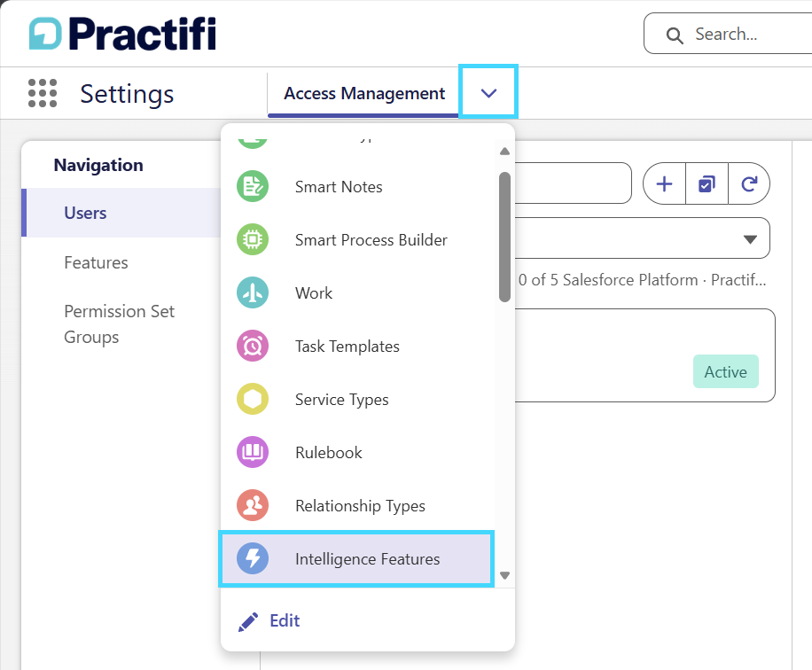Click the Relationship Types people icon

(x=253, y=505)
